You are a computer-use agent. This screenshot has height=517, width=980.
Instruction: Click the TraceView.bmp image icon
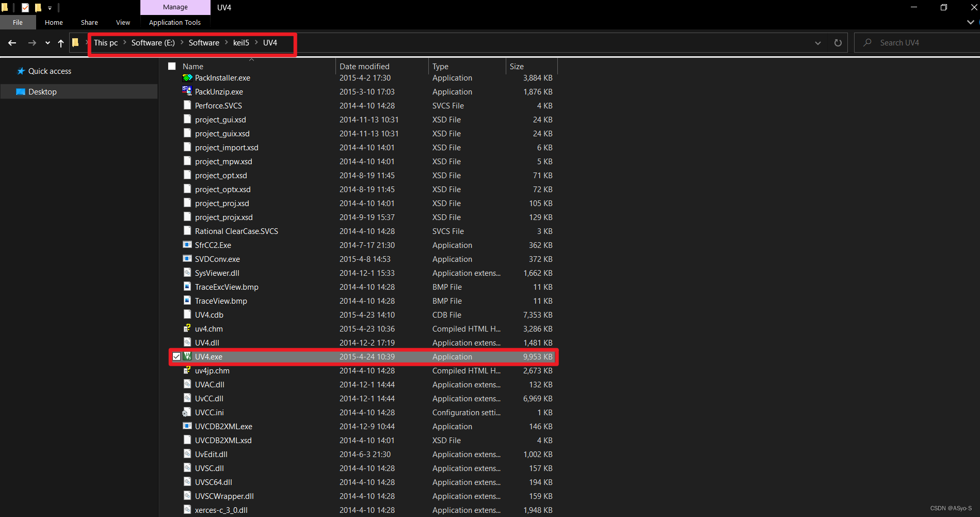(x=187, y=300)
